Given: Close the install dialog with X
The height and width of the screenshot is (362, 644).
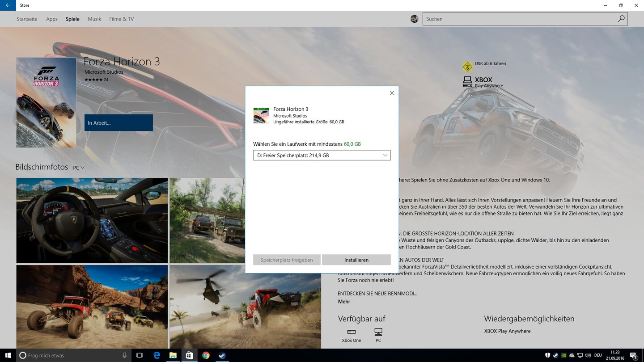Looking at the screenshot, I should [392, 93].
